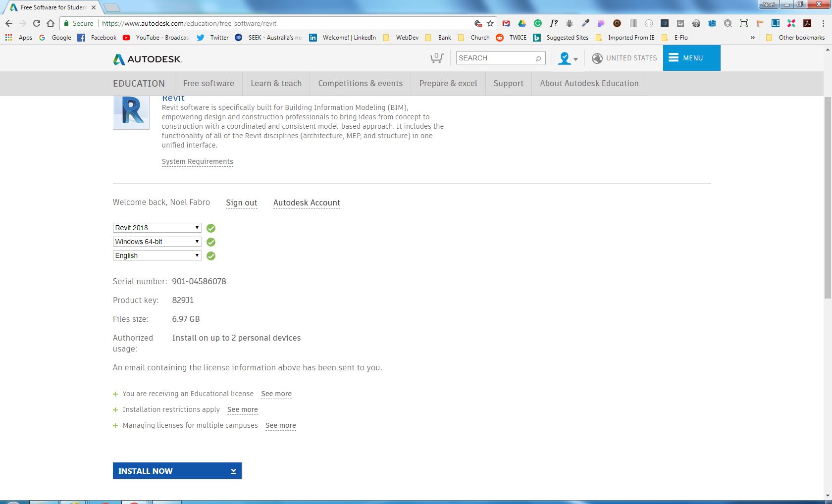The width and height of the screenshot is (832, 504).
Task: Open the Support menu item
Action: [508, 83]
